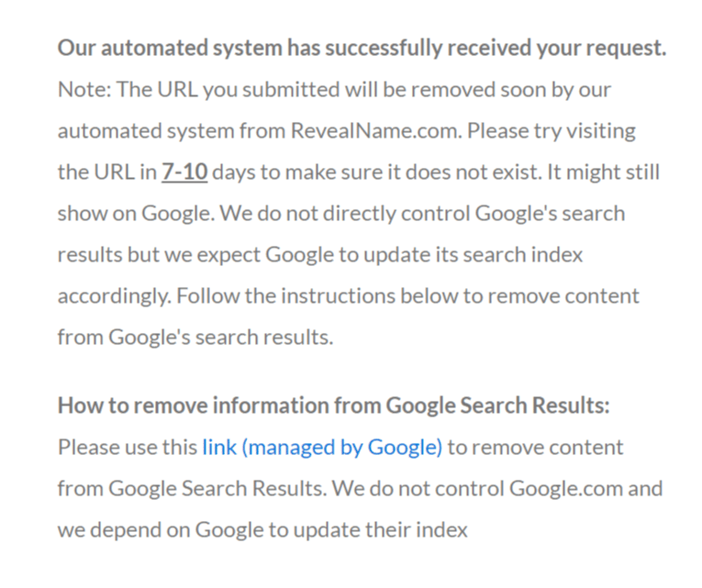This screenshot has width=702, height=588.
Task: Click the phrase 'to remove content' after link
Action: pyautogui.click(x=536, y=447)
